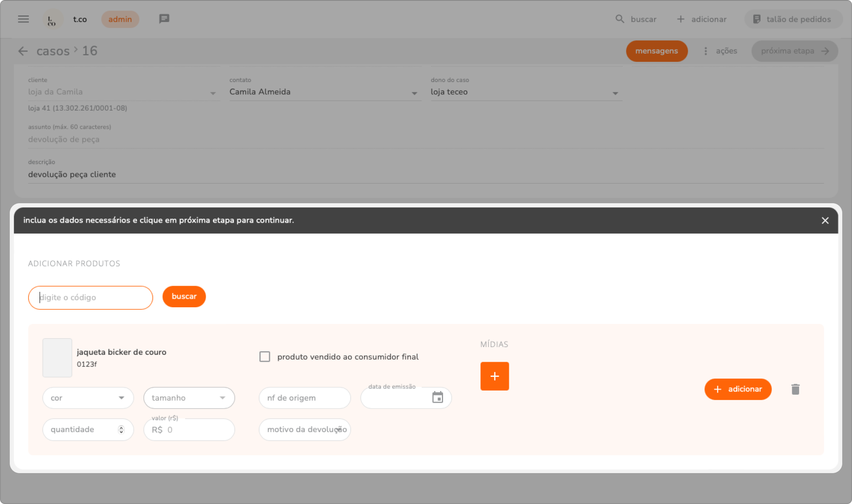Screen dimensions: 852x504
Task: Open the motivo da devolução dropdown
Action: 338,429
